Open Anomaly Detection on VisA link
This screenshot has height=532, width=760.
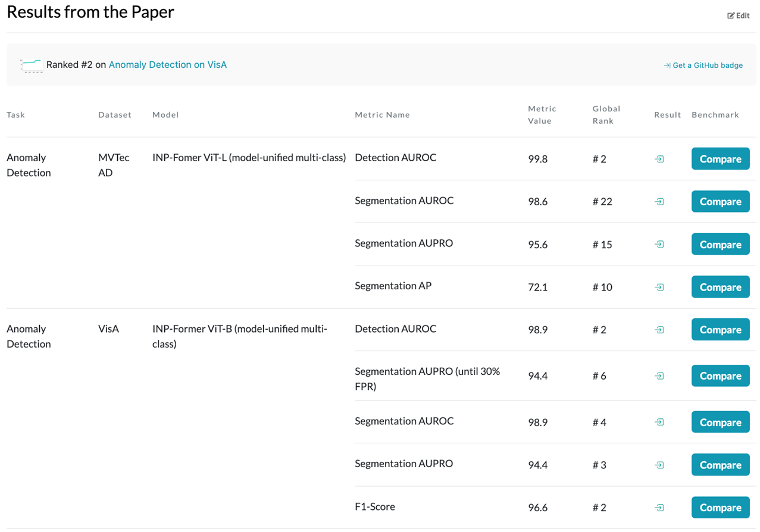tap(167, 64)
